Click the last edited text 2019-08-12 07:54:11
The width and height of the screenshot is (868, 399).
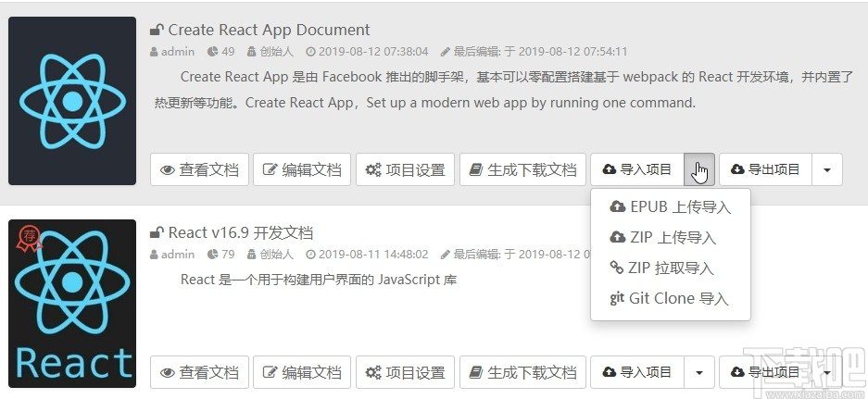[535, 52]
